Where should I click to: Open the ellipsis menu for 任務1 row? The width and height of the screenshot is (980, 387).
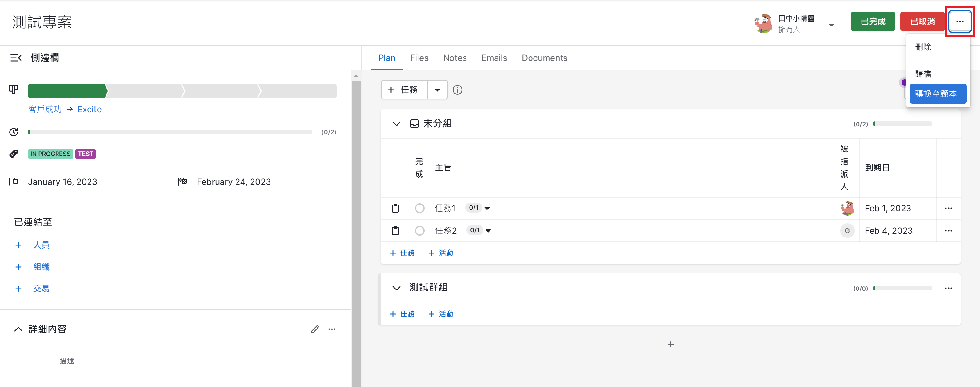948,208
